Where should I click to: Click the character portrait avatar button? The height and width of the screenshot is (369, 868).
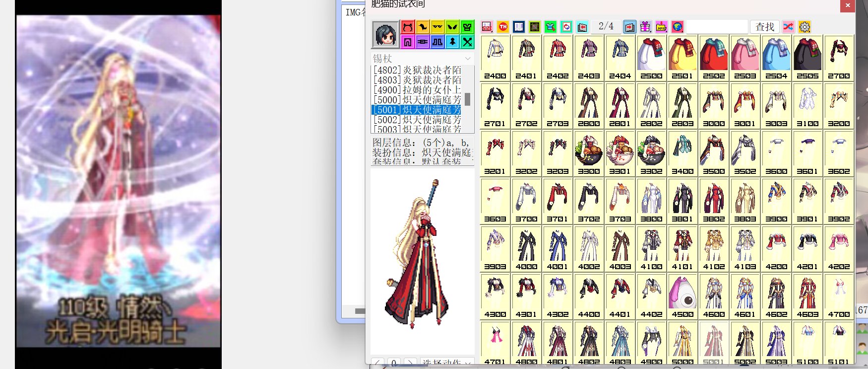tap(385, 34)
